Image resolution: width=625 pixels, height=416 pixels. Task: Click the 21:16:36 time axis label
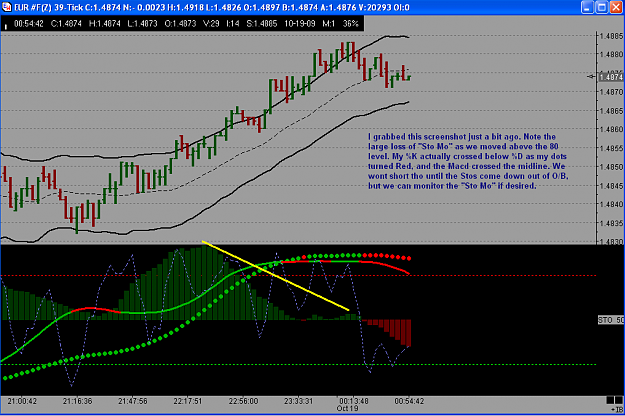[77, 401]
